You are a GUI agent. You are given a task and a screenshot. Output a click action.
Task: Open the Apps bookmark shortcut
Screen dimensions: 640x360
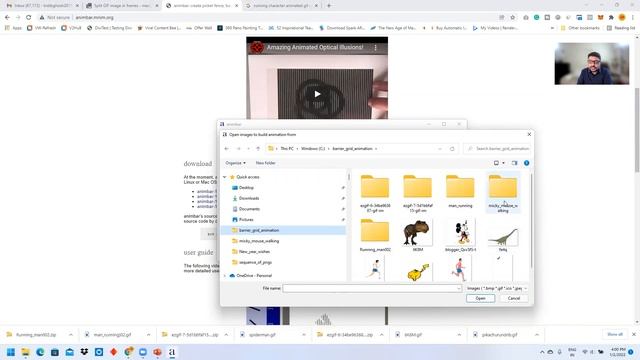tap(13, 28)
